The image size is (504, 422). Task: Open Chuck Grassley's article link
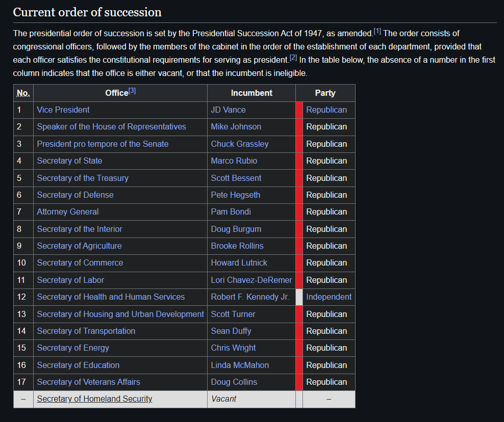(x=239, y=144)
